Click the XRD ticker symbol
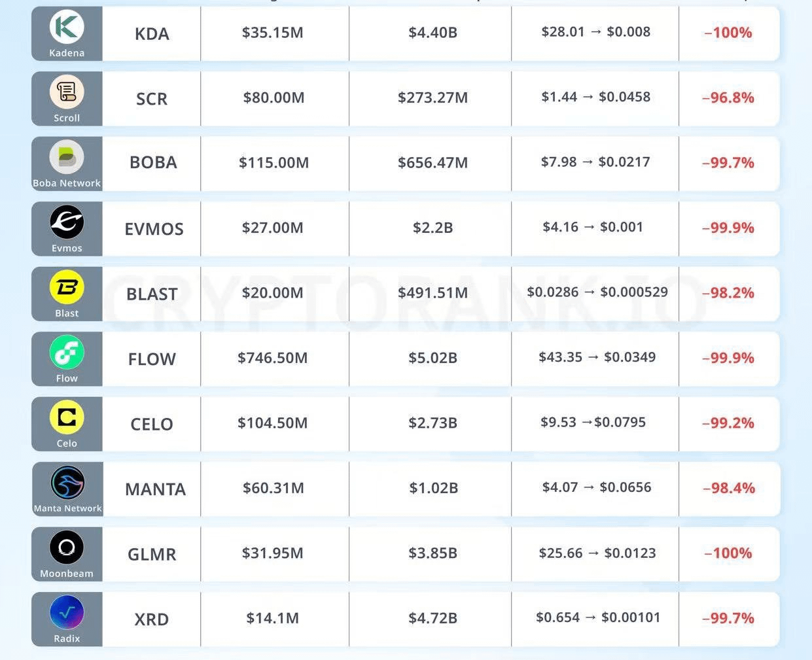The width and height of the screenshot is (812, 660). click(x=152, y=619)
